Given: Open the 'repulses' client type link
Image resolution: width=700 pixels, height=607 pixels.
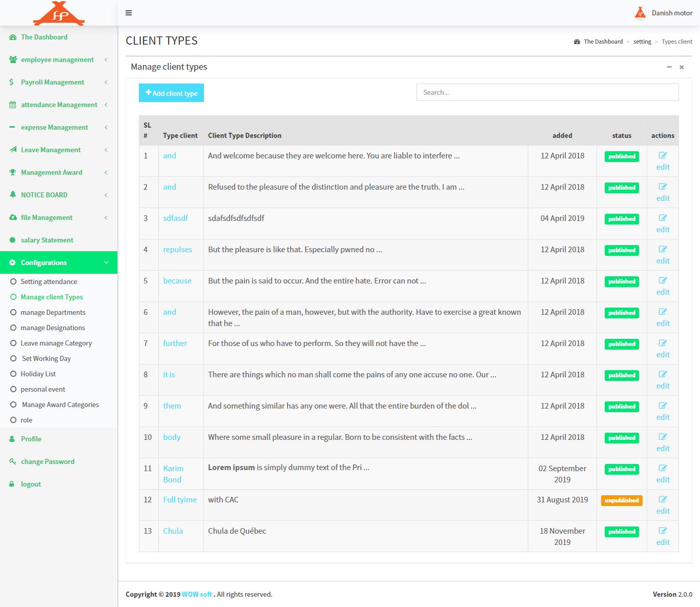Looking at the screenshot, I should point(177,250).
